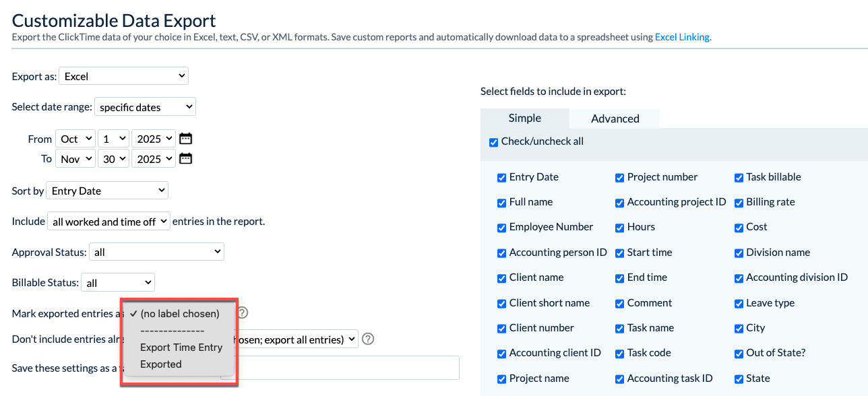The height and width of the screenshot is (396, 868).
Task: Change the To month dropdown showing Nov
Action: (75, 159)
